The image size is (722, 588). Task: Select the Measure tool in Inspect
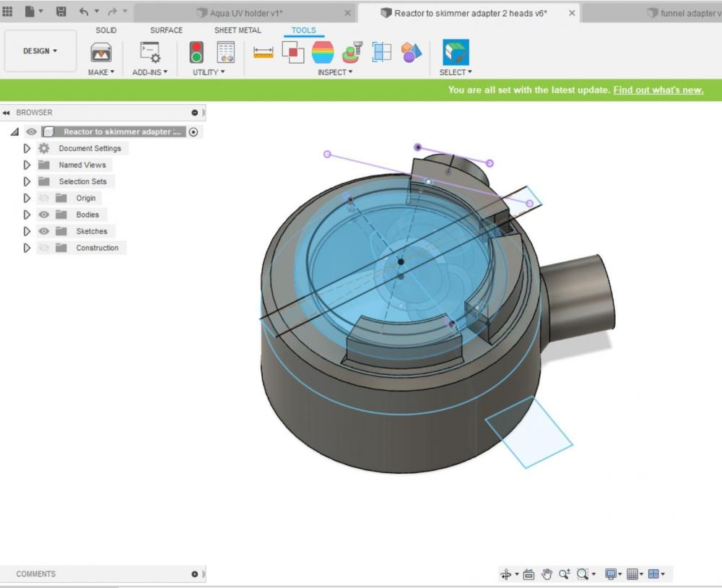[x=263, y=52]
